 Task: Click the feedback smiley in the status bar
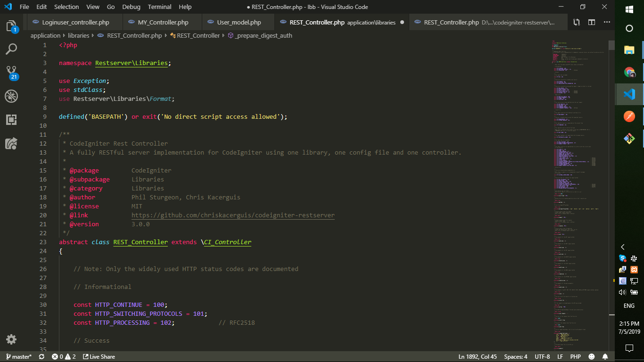(x=592, y=356)
